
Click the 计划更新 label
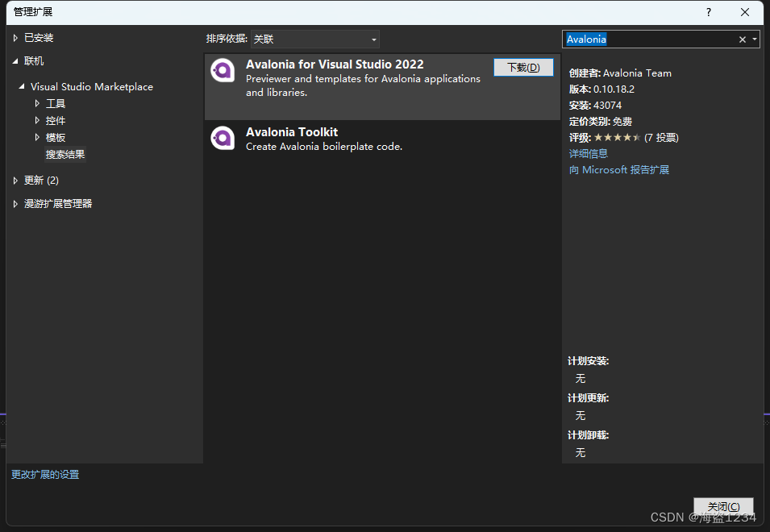point(589,398)
